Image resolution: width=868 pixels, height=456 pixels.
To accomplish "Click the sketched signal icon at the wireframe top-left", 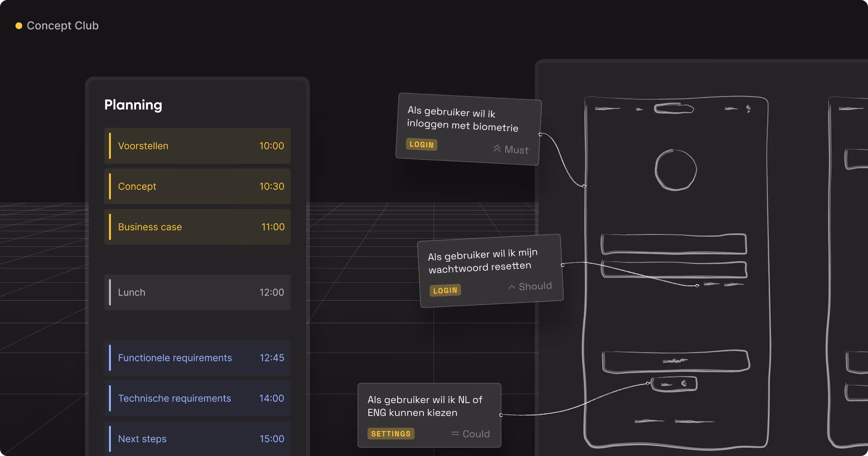I will pos(607,108).
